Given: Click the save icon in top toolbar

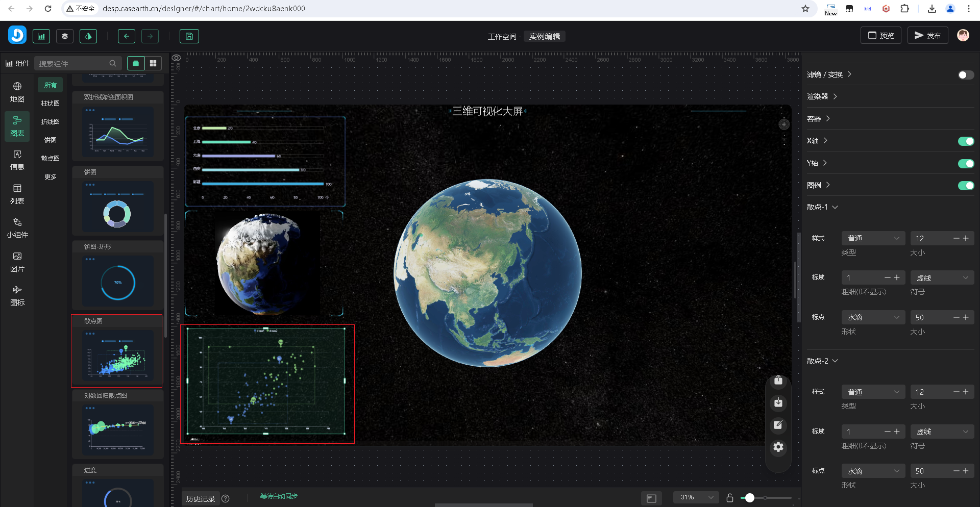Looking at the screenshot, I should click(189, 36).
